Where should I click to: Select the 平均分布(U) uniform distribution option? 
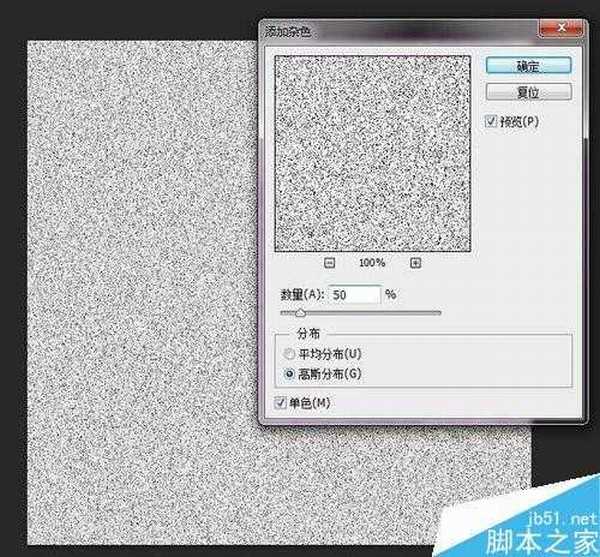pyautogui.click(x=291, y=353)
